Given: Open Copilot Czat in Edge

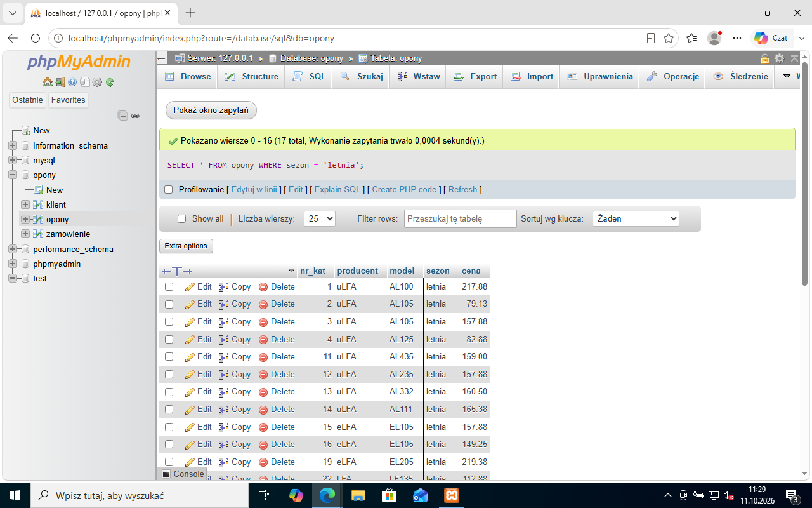Looking at the screenshot, I should (771, 38).
